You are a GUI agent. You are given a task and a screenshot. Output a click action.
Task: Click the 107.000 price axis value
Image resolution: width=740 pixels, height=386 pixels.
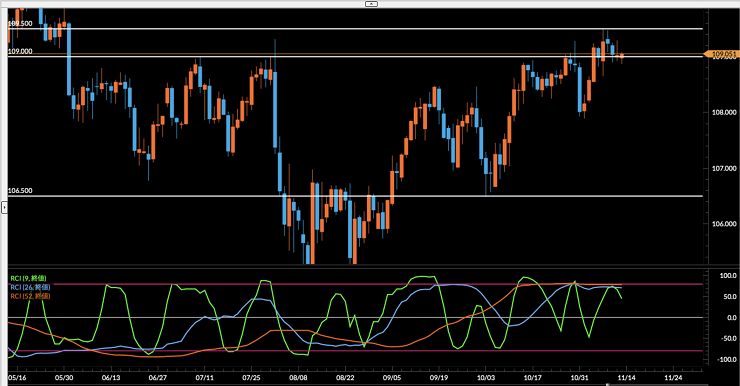click(724, 168)
